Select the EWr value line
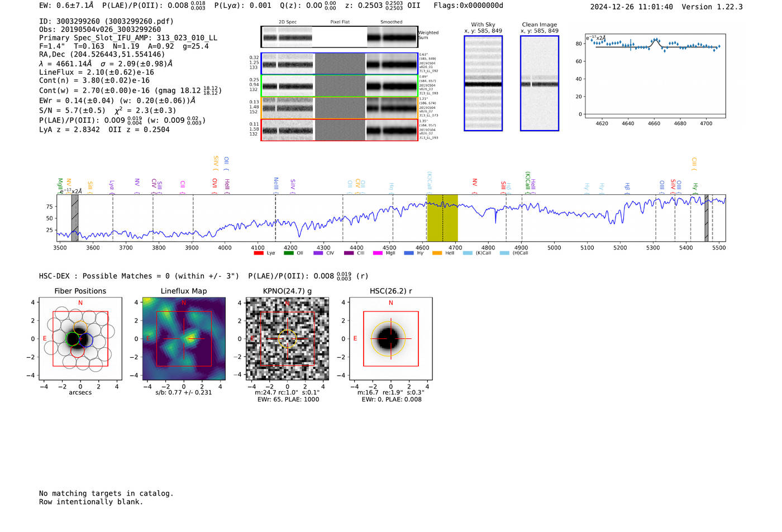782x532 pixels. point(117,100)
